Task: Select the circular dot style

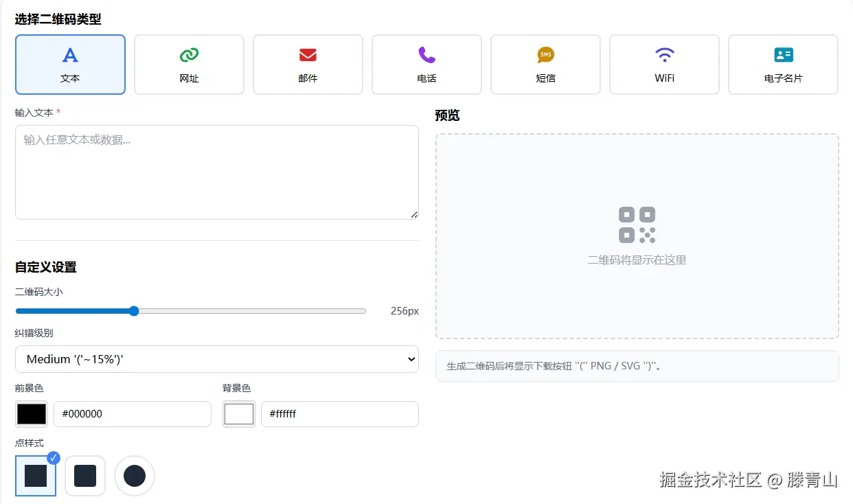Action: 134,475
